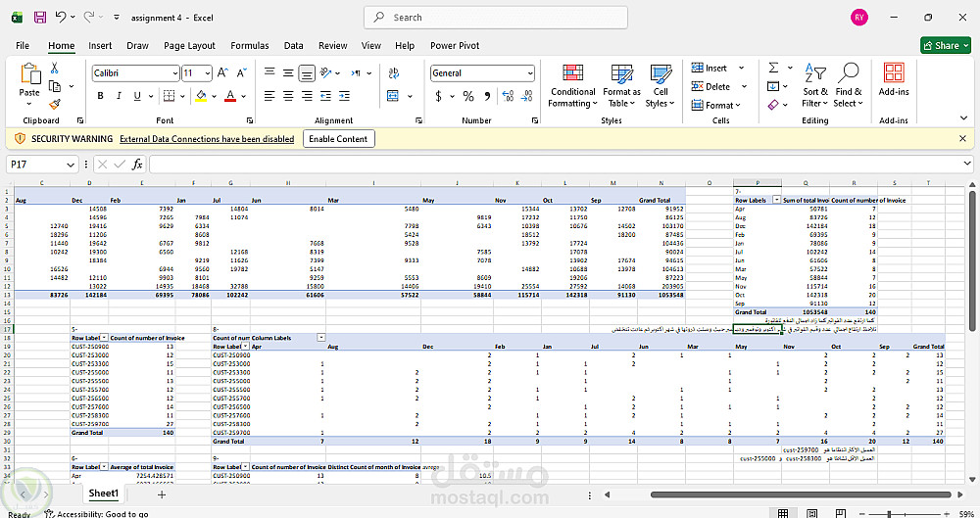The width and height of the screenshot is (980, 518).
Task: Open the font size dropdown showing 11
Action: (x=207, y=73)
